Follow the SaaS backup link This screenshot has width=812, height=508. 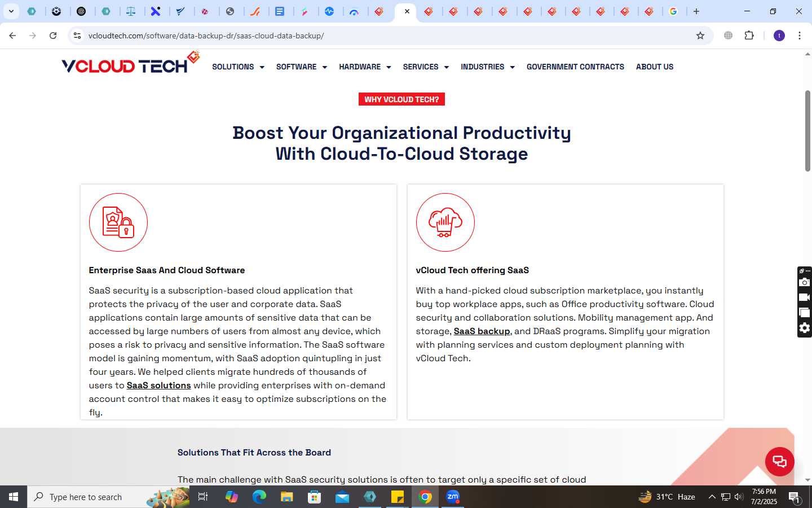tap(482, 331)
